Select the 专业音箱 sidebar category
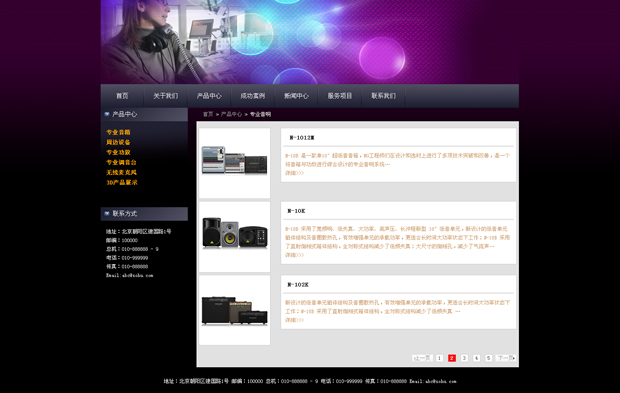The height and width of the screenshot is (393, 620). (118, 132)
